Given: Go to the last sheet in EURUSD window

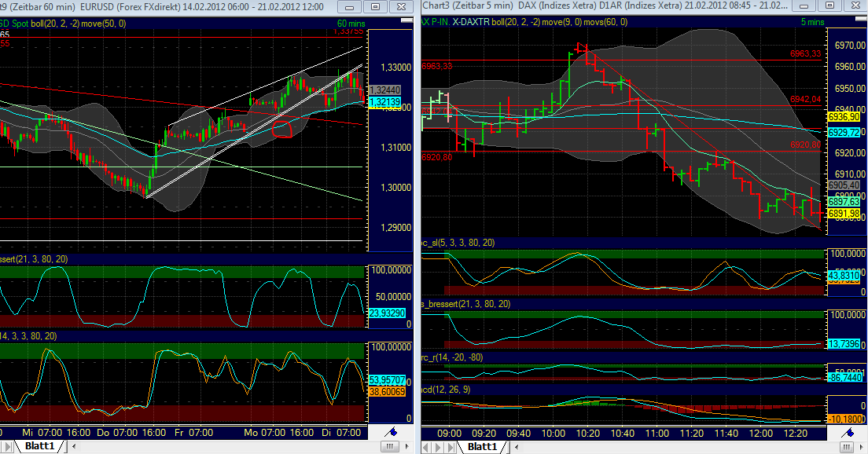Looking at the screenshot, I should click(x=8, y=446).
